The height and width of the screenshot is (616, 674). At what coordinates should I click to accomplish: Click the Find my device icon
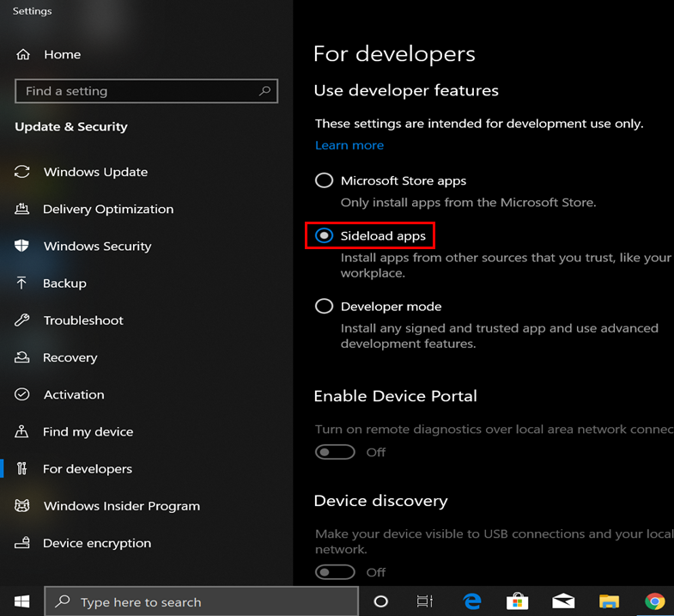21,431
